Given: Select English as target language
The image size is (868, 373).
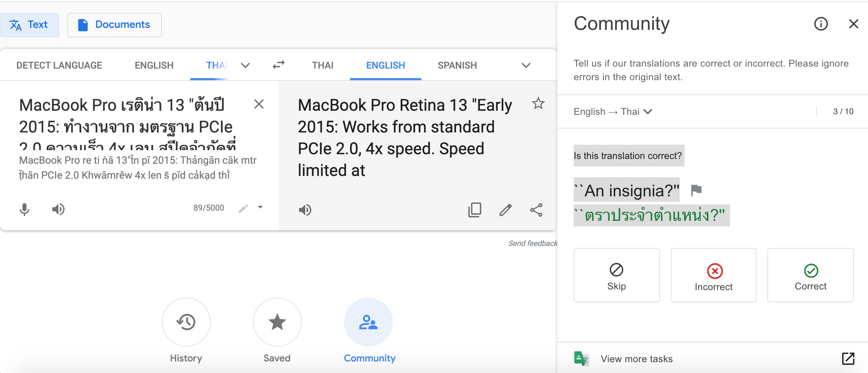Looking at the screenshot, I should 386,65.
